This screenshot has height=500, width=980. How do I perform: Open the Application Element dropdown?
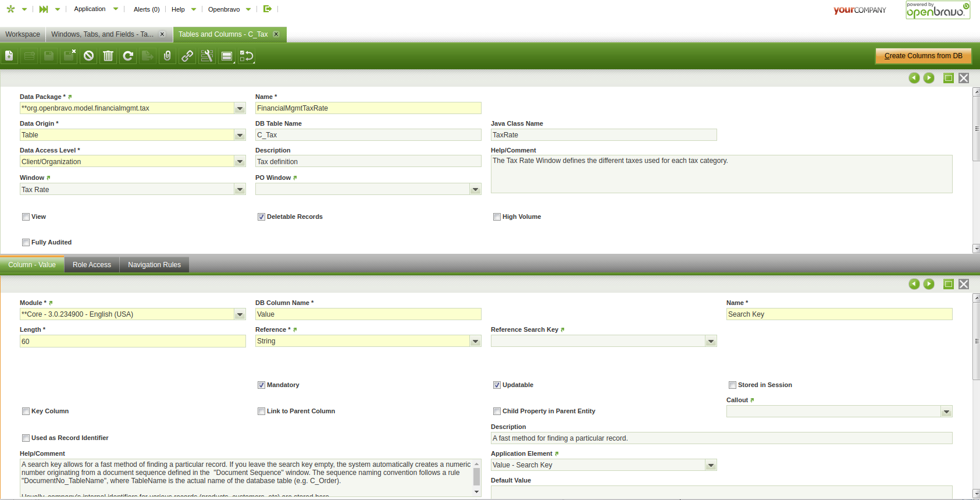click(711, 465)
